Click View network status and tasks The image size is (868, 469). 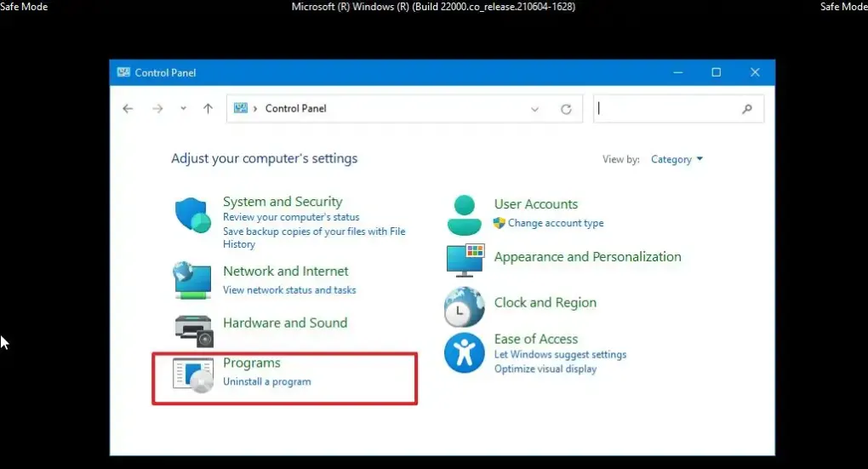click(289, 290)
